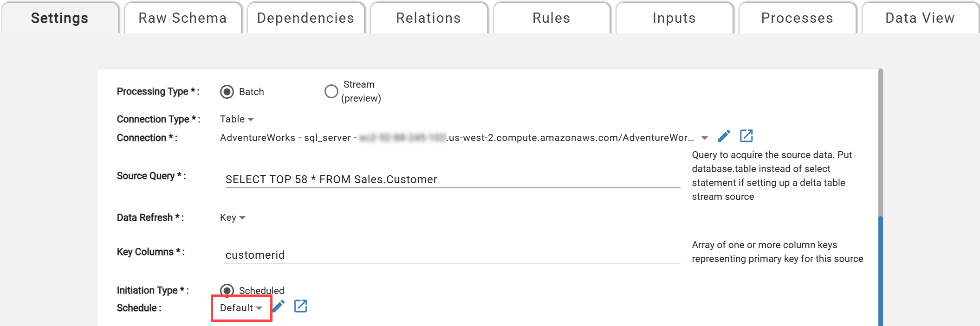Click the Source Query text field
980x326 pixels.
click(453, 179)
